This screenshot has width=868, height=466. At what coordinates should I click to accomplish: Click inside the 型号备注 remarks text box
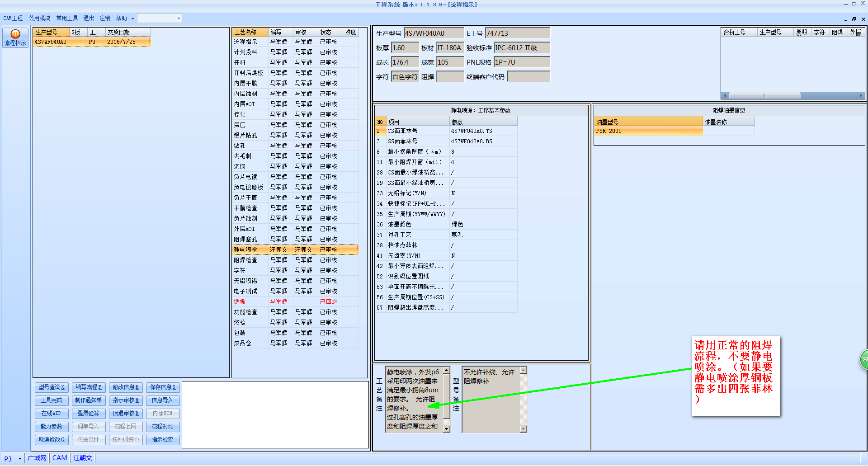click(491, 399)
